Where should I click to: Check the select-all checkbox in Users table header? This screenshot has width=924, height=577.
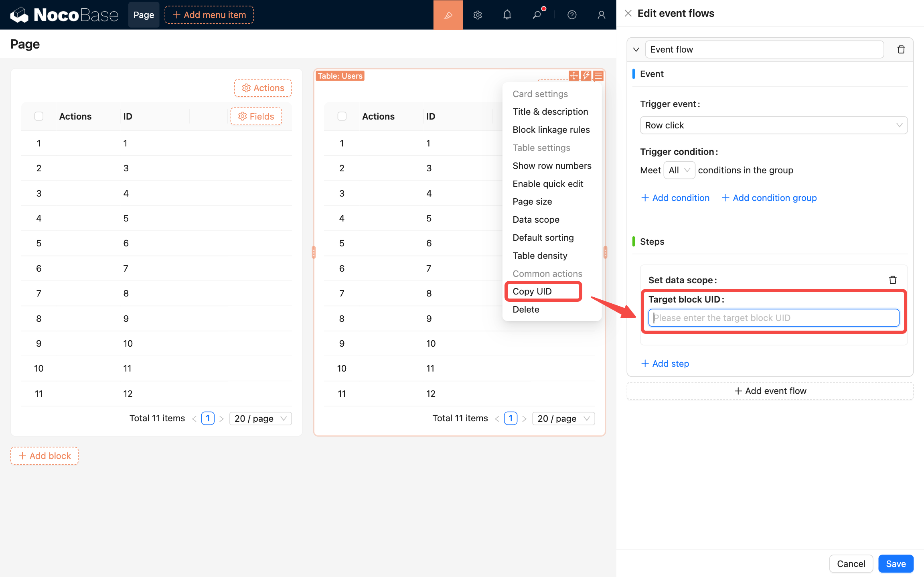(x=342, y=116)
